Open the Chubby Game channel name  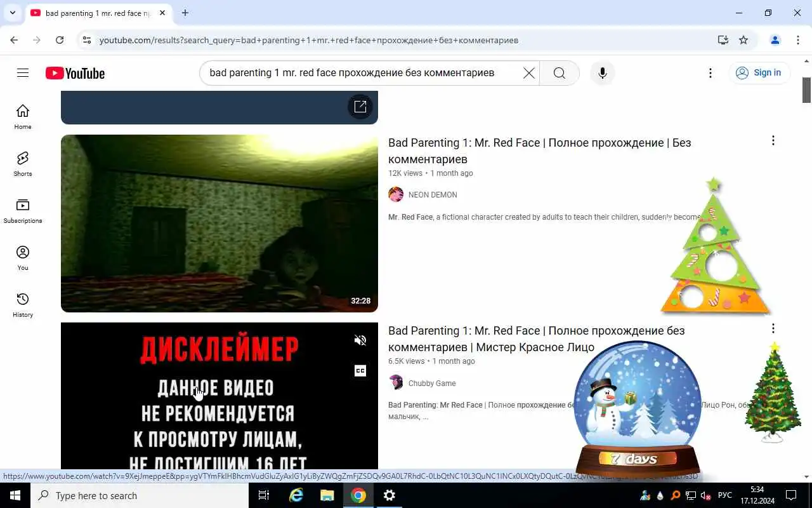click(432, 383)
